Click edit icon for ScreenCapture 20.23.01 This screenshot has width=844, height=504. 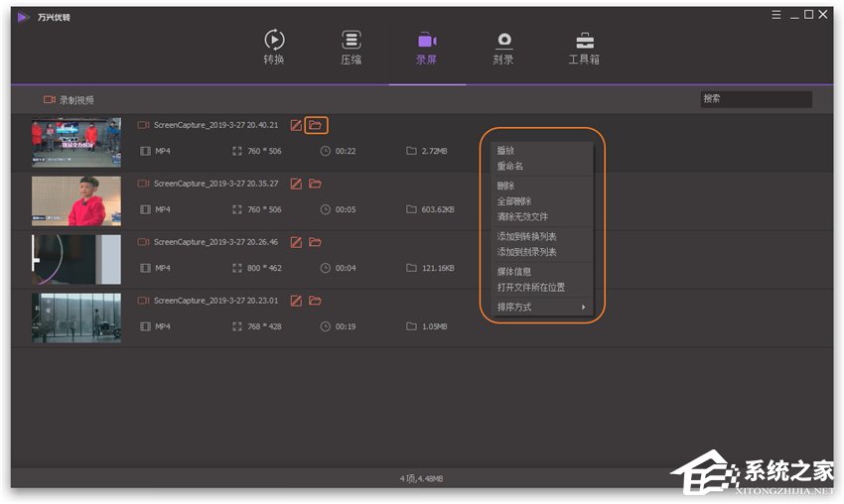(296, 301)
